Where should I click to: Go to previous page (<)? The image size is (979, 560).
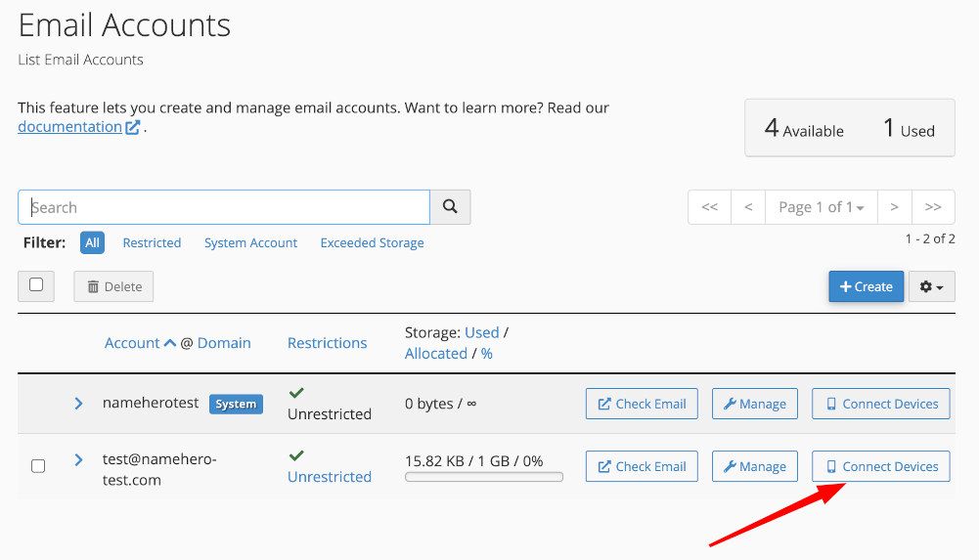pos(748,207)
